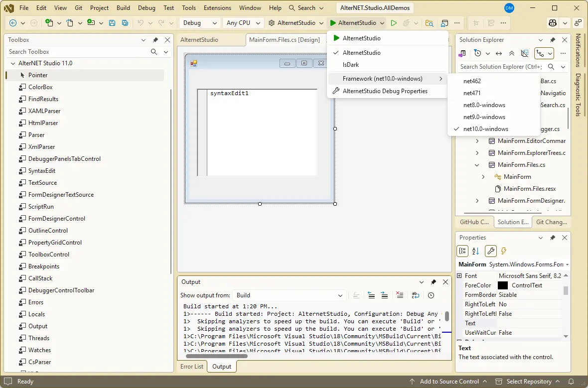The width and height of the screenshot is (588, 388).
Task: Click the New Project icon in the toolbar
Action: 49,22
